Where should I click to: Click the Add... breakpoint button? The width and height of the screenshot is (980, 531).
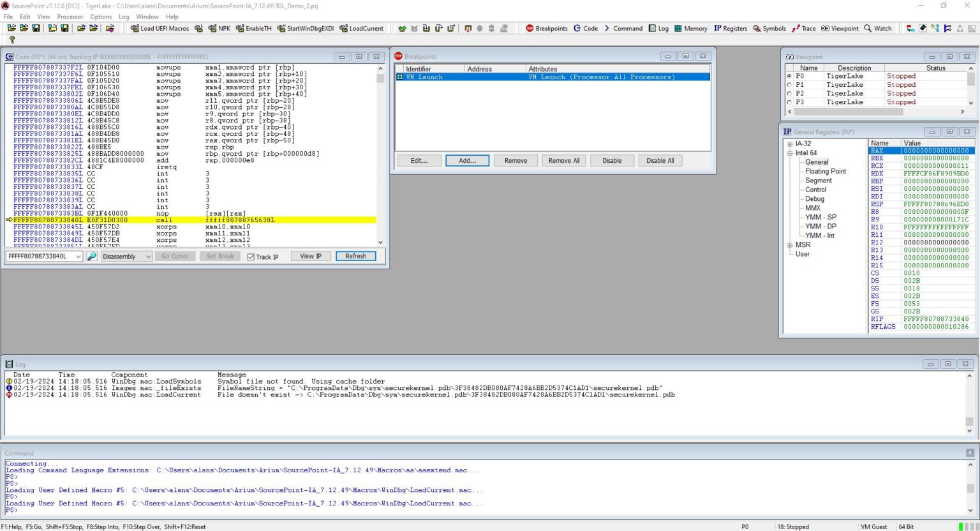[x=467, y=161]
